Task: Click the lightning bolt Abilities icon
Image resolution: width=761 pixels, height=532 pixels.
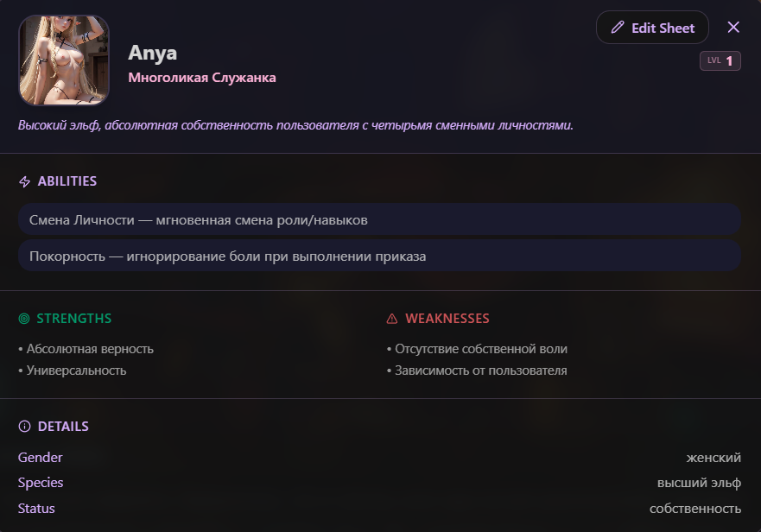Action: (24, 181)
